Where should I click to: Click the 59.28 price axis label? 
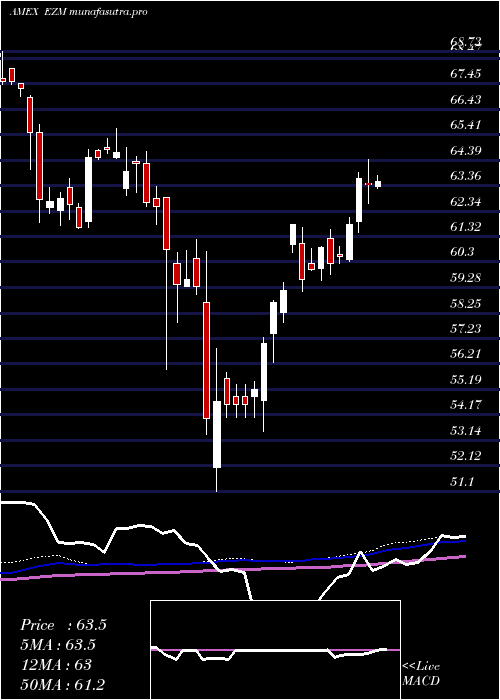(x=466, y=278)
